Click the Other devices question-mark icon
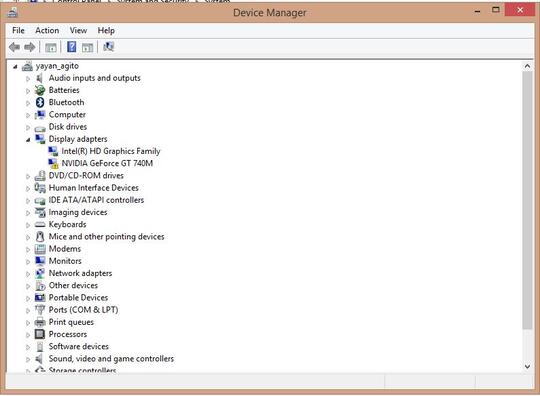This screenshot has width=540, height=396. click(x=40, y=286)
